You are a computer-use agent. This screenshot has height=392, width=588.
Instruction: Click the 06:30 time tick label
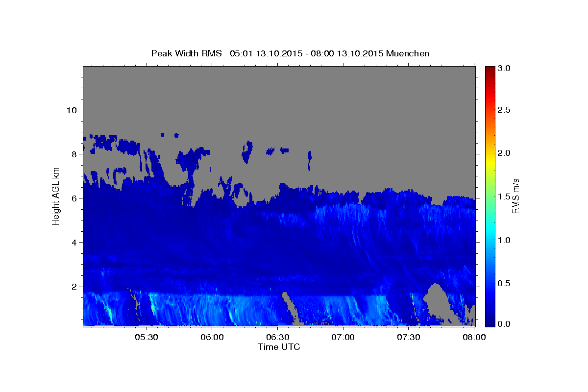(278, 337)
